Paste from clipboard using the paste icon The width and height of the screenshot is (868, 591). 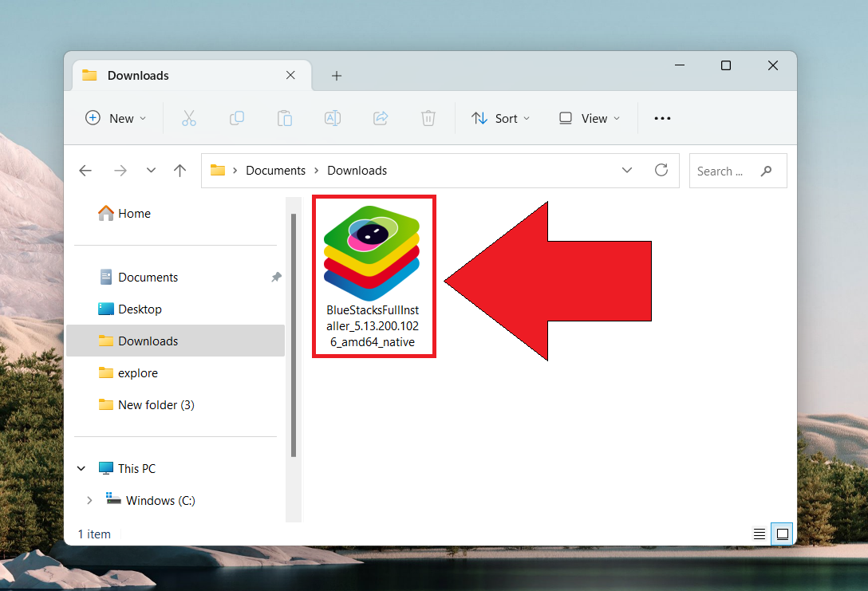[x=285, y=117]
